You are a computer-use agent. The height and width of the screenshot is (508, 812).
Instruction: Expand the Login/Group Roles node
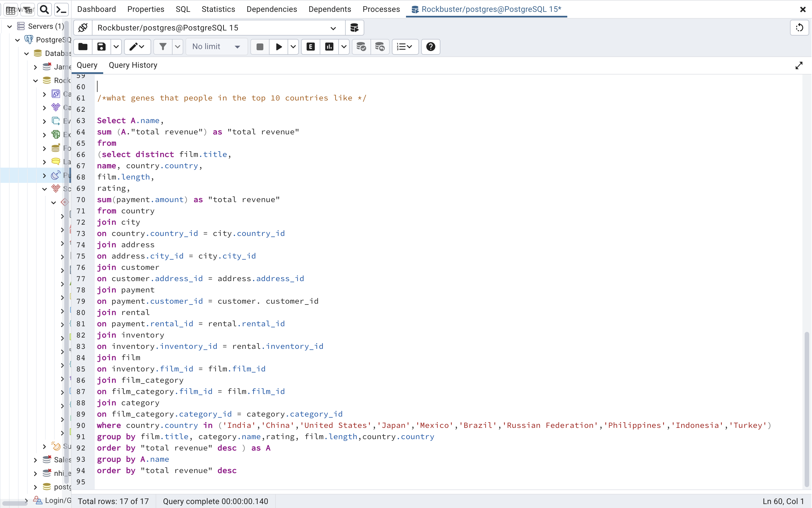27,500
